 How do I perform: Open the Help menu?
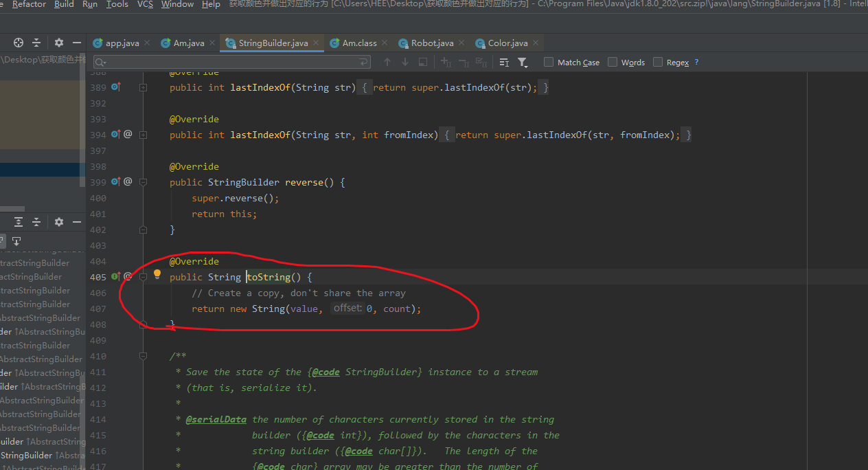(211, 4)
